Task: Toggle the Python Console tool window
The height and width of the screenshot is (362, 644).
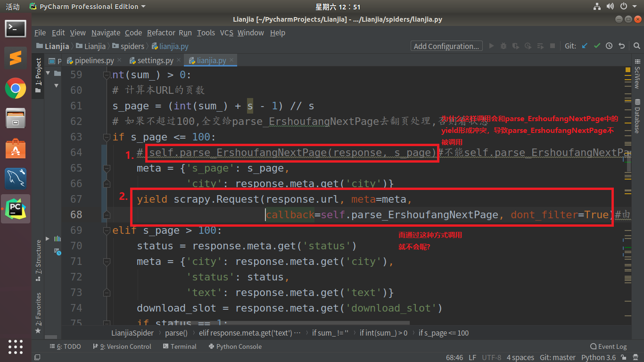Action: point(235,346)
